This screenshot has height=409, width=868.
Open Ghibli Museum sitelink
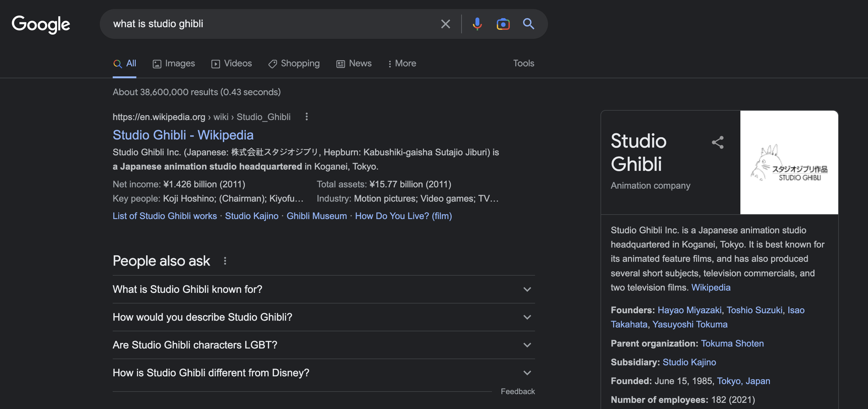click(x=317, y=216)
